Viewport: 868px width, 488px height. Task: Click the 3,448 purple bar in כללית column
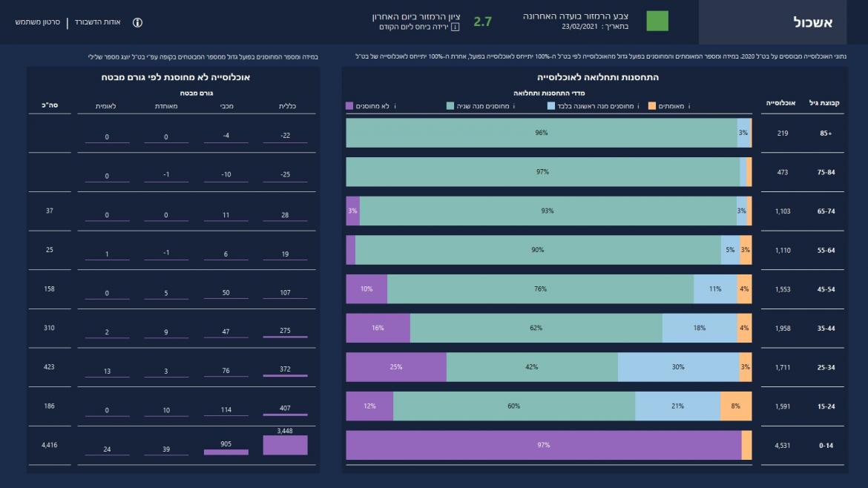coord(285,445)
